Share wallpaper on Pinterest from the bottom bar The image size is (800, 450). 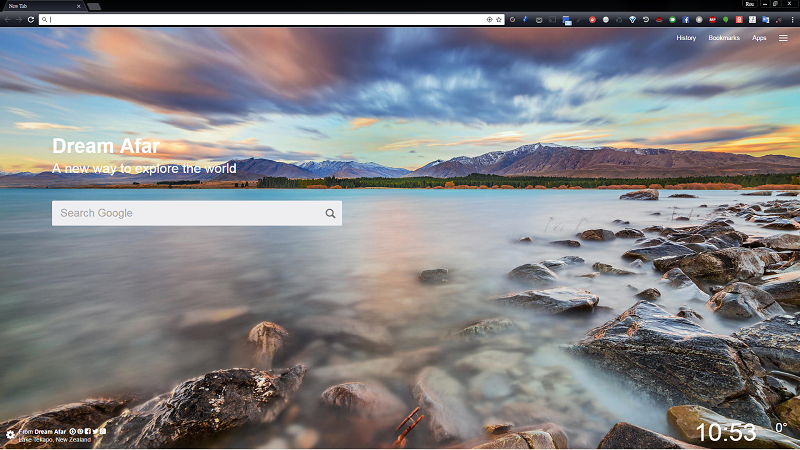(x=72, y=431)
